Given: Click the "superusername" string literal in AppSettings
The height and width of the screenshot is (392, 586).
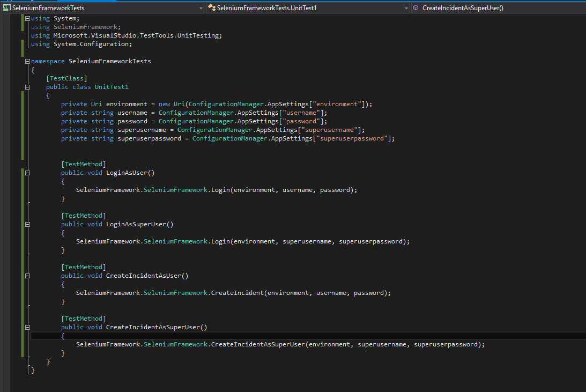Looking at the screenshot, I should pos(329,130).
